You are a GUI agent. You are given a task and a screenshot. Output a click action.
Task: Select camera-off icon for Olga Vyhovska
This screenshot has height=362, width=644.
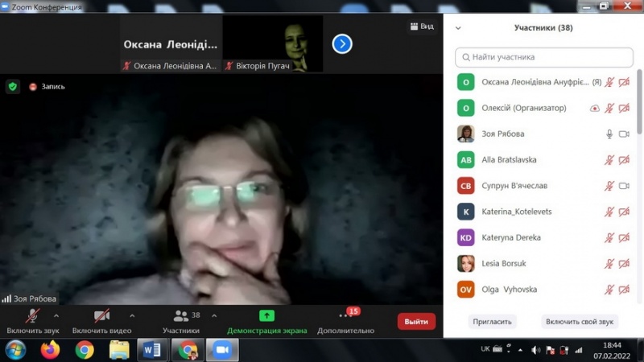[624, 290]
